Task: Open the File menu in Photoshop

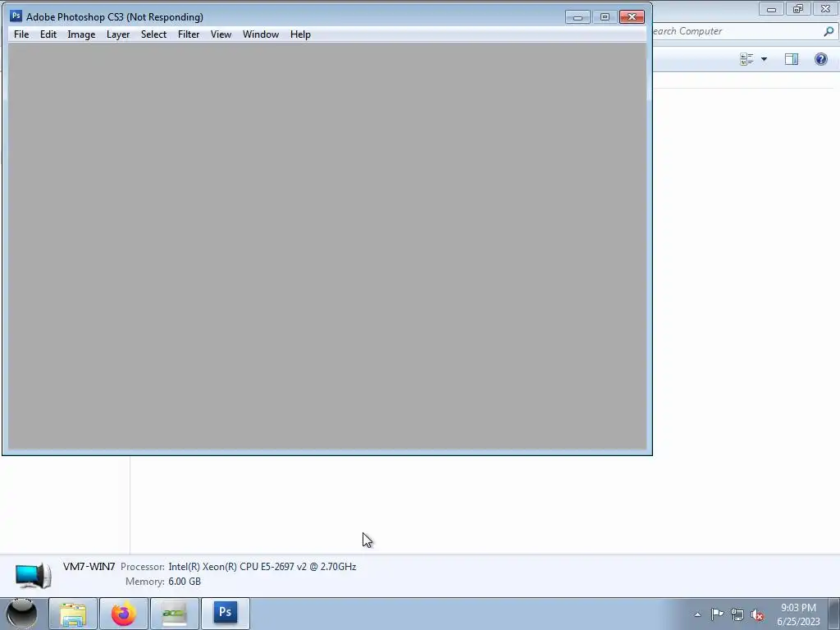Action: coord(21,34)
